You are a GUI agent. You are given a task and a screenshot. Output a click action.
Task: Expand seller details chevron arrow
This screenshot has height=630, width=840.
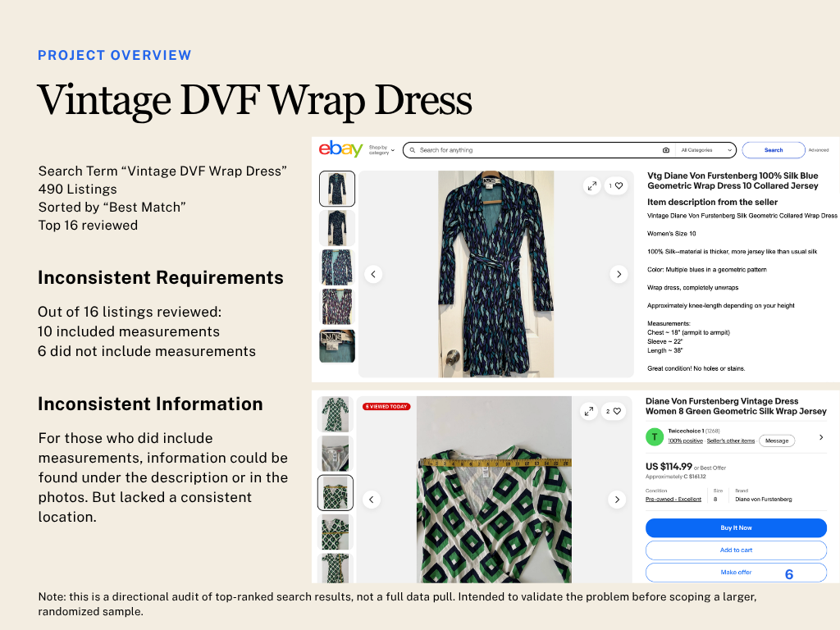point(821,437)
